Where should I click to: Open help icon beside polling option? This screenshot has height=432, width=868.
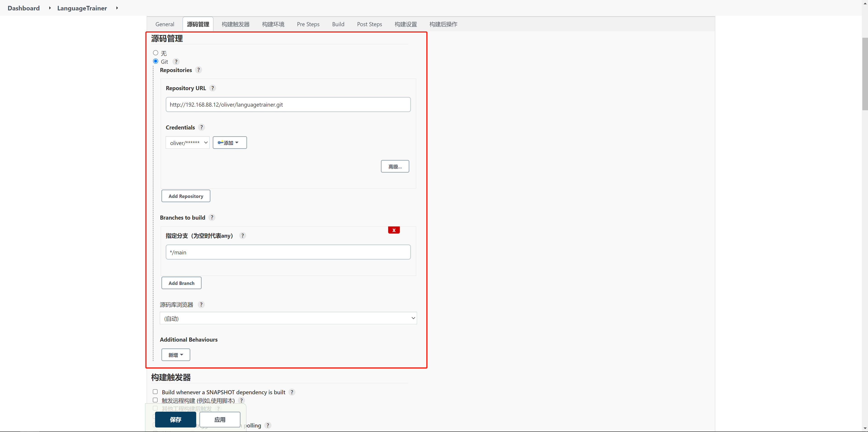pos(268,425)
